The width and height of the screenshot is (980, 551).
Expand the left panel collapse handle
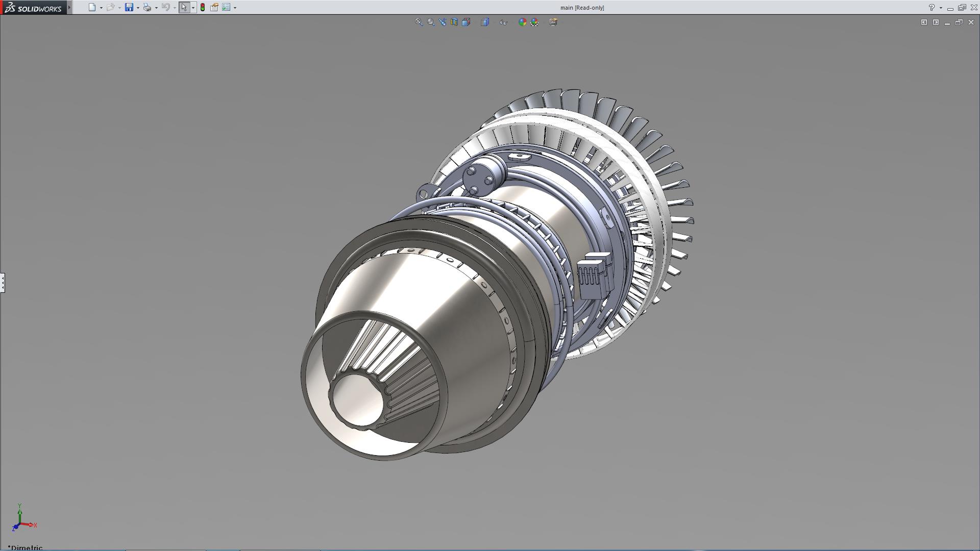3,282
